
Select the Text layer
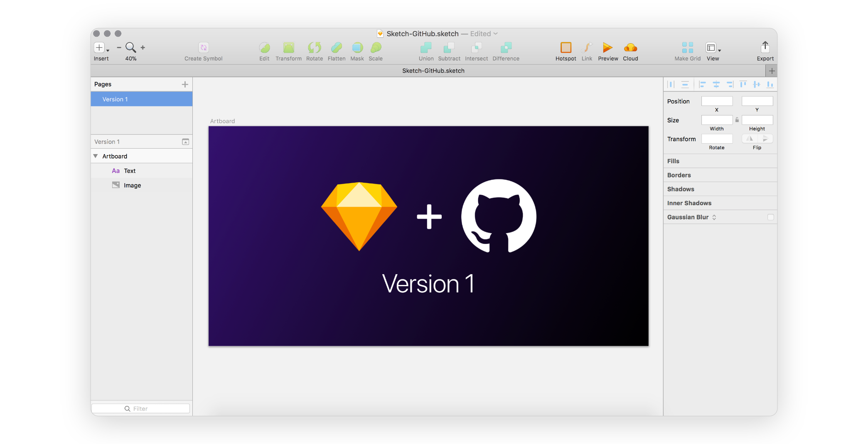click(x=141, y=171)
